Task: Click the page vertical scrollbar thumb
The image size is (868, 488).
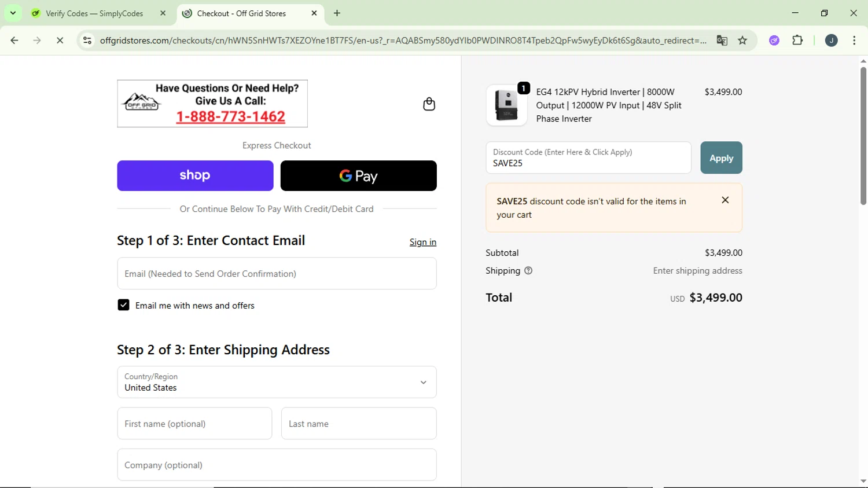Action: coord(863,135)
